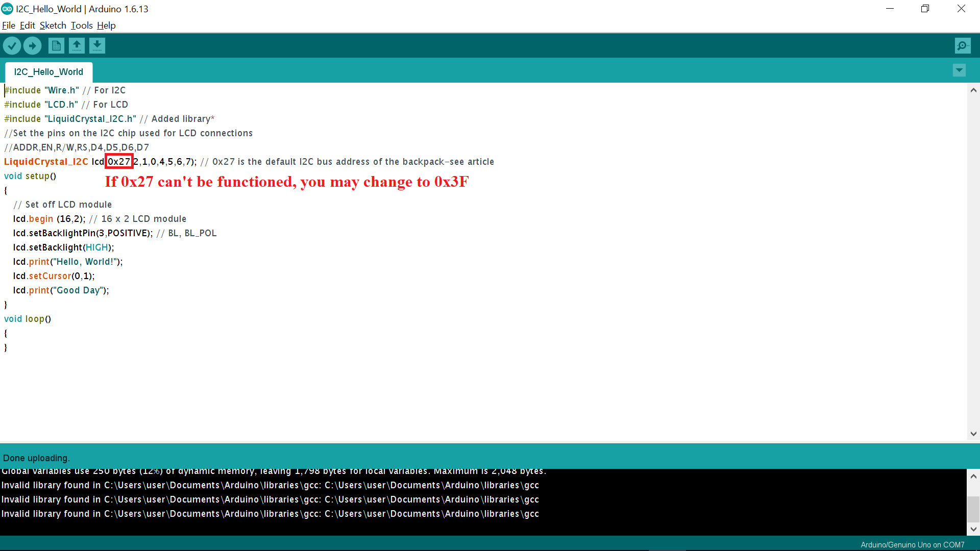Click the Open sketch up-arrow icon

pos(77,46)
